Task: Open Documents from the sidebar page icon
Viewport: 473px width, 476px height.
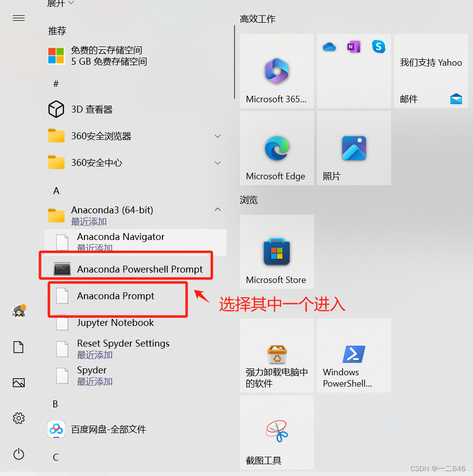Action: 19,347
